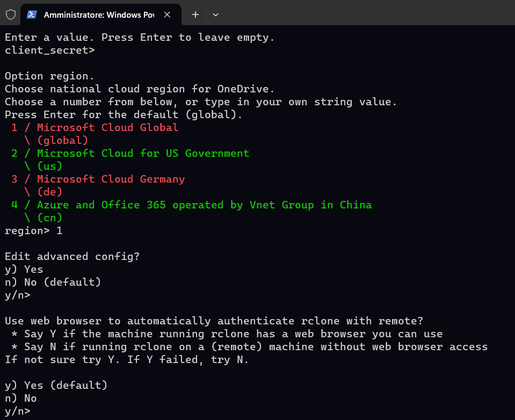Click the PowerShell icon in the tab
The height and width of the screenshot is (420, 515).
[32, 15]
